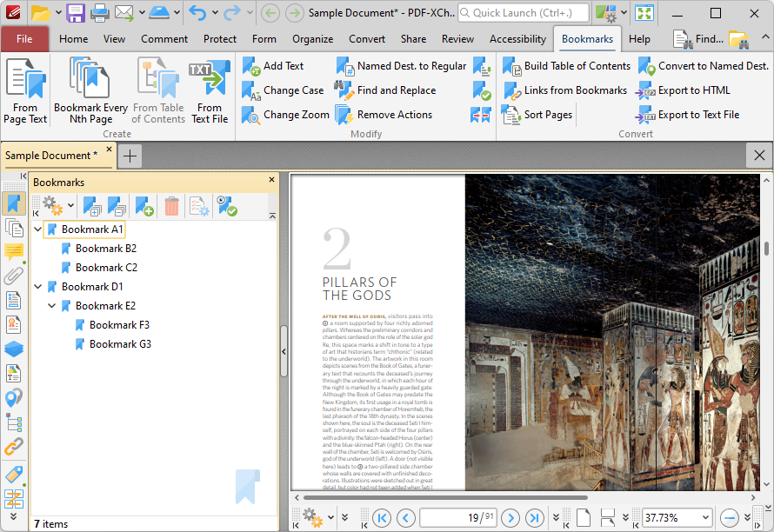Open the File menu
Image resolution: width=774 pixels, height=532 pixels.
[x=24, y=39]
